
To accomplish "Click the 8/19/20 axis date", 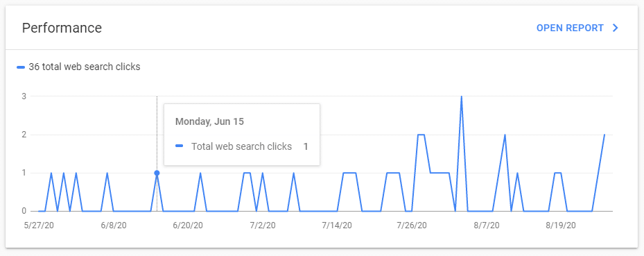I will pyautogui.click(x=561, y=225).
